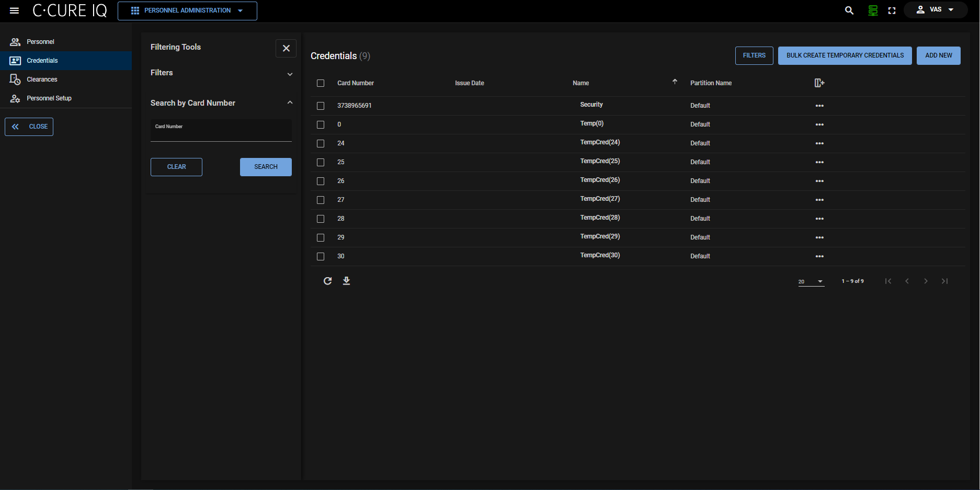Open Personnel Setup in sidebar
The image size is (980, 490).
pyautogui.click(x=49, y=98)
